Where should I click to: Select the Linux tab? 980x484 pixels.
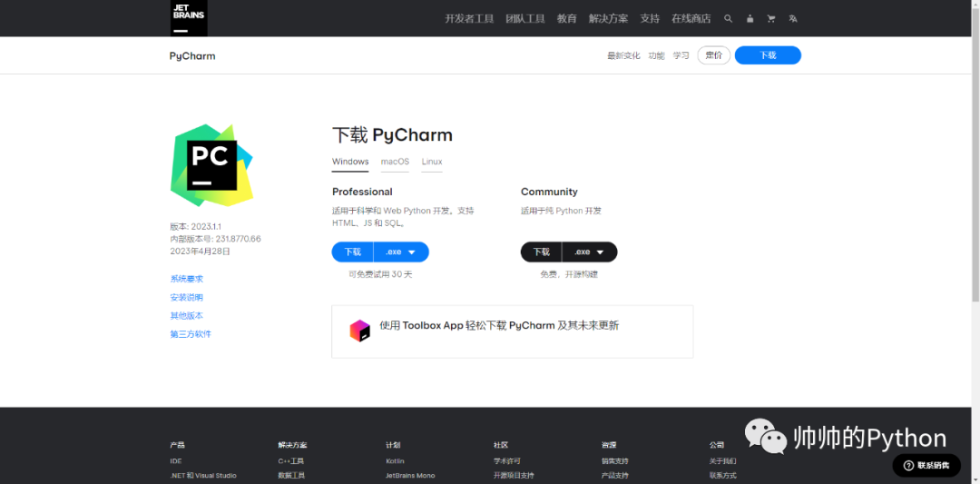pos(432,162)
